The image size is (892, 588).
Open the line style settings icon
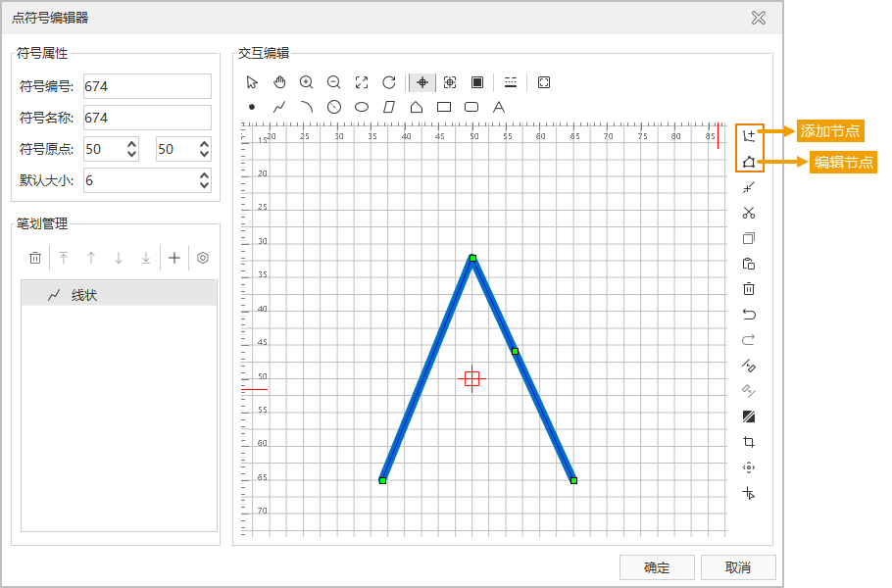click(x=511, y=82)
